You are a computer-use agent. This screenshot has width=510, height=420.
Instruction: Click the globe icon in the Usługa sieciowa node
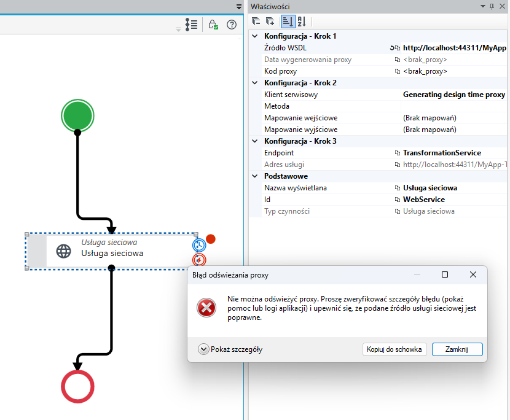(x=63, y=251)
